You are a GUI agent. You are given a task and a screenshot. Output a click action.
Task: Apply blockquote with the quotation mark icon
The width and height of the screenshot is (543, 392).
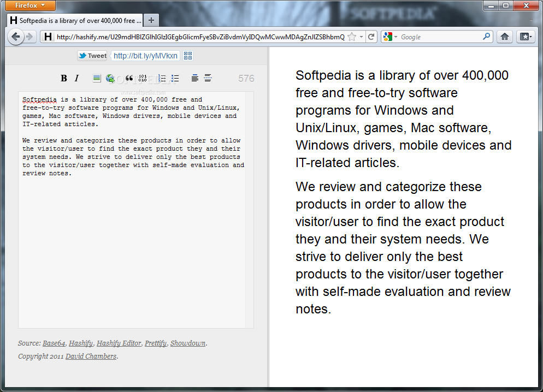(x=129, y=78)
